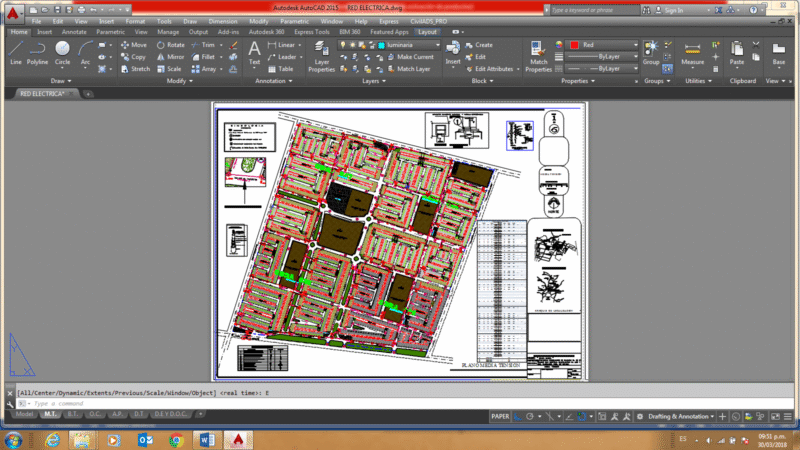Turn luminaria layer lightbulb on or off

(x=343, y=45)
